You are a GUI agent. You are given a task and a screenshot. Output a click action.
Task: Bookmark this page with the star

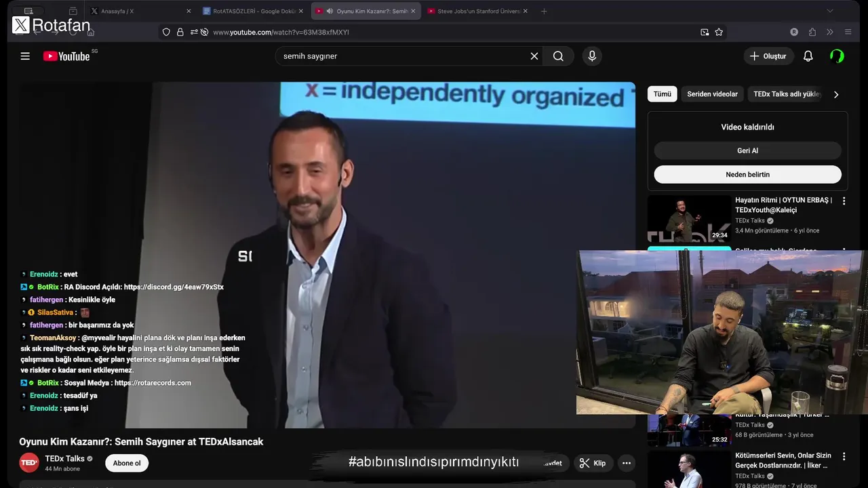pos(719,32)
